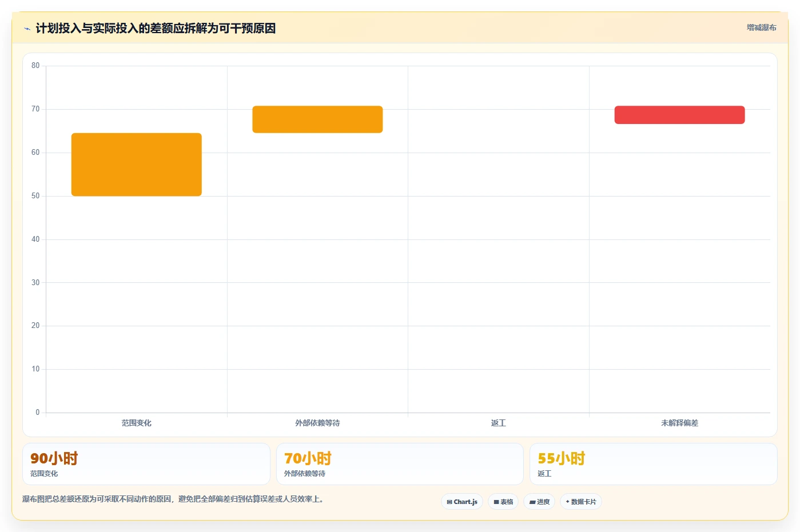Click the 外部依赖等待 x-axis label
The height and width of the screenshot is (532, 800).
click(x=317, y=423)
